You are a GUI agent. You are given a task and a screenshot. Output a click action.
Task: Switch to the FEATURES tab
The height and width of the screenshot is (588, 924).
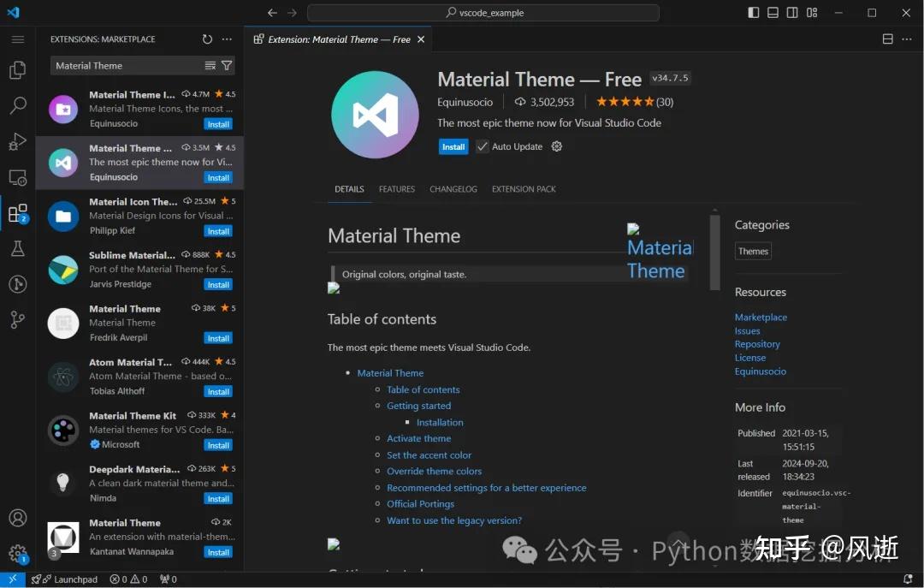[x=397, y=189]
